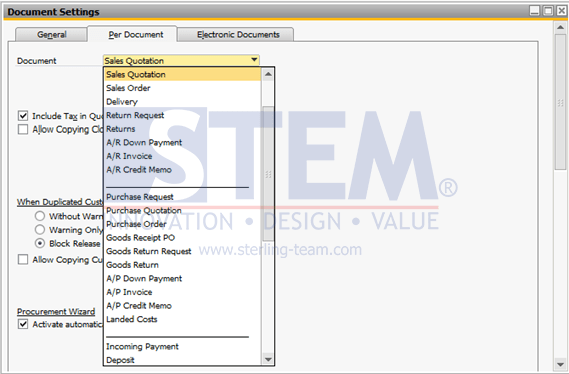This screenshot has height=374, width=569.
Task: Select Sales Quotation in the dropdown list
Action: click(183, 74)
